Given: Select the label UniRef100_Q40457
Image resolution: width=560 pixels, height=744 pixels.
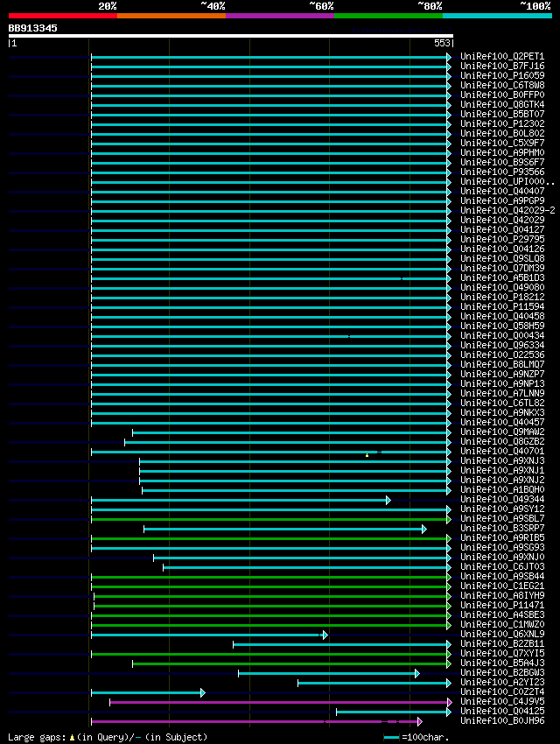Looking at the screenshot, I should 502,422.
